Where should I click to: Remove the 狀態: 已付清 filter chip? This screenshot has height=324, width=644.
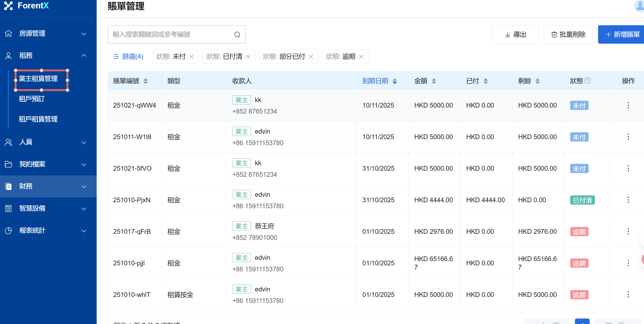[248, 57]
